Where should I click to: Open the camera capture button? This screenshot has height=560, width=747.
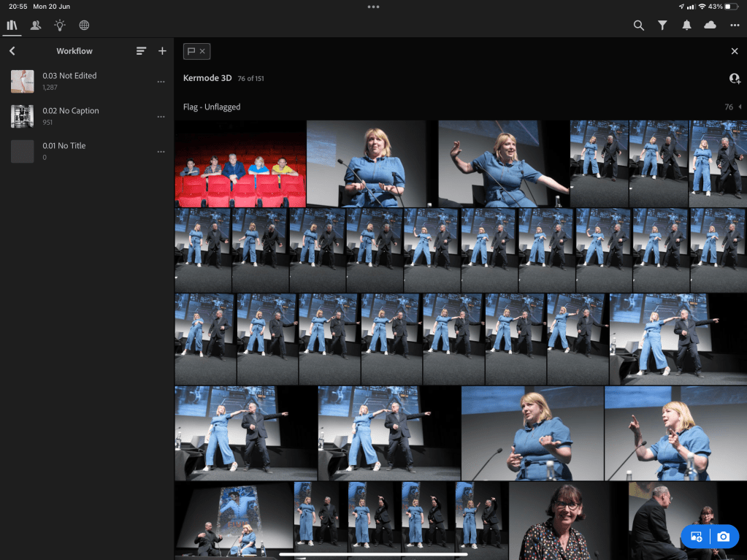[x=723, y=537]
